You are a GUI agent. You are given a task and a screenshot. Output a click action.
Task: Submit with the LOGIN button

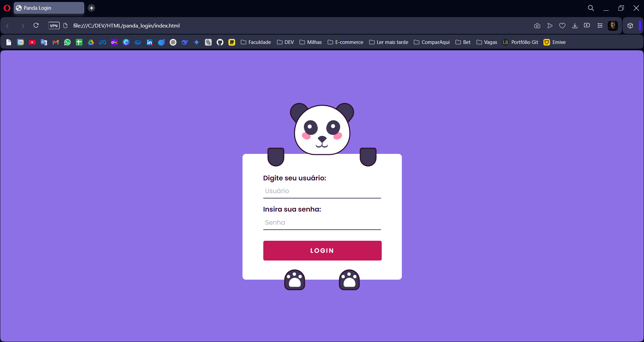[x=322, y=250]
